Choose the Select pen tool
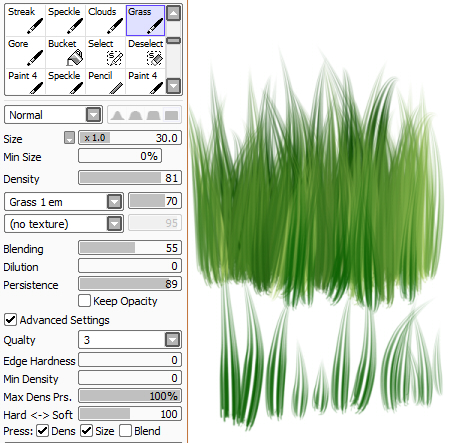This screenshot has height=443, width=457. point(105,52)
